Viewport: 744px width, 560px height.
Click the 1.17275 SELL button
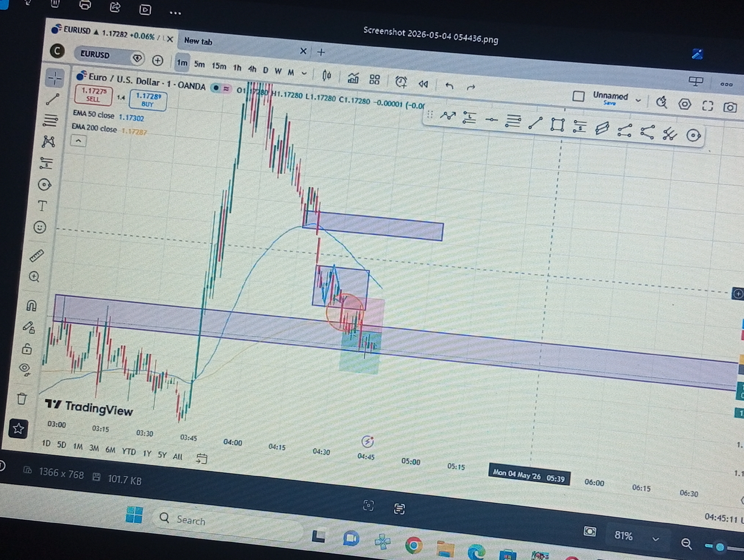coord(93,95)
